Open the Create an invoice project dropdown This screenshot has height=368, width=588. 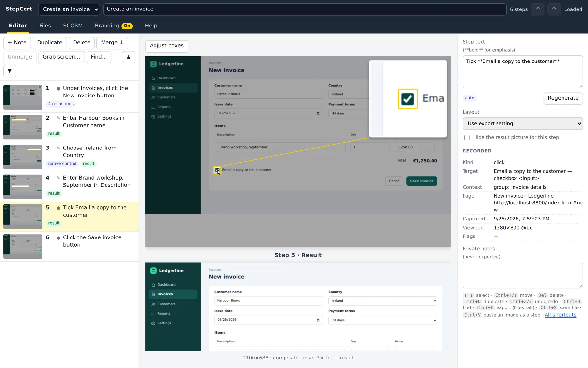pyautogui.click(x=69, y=9)
